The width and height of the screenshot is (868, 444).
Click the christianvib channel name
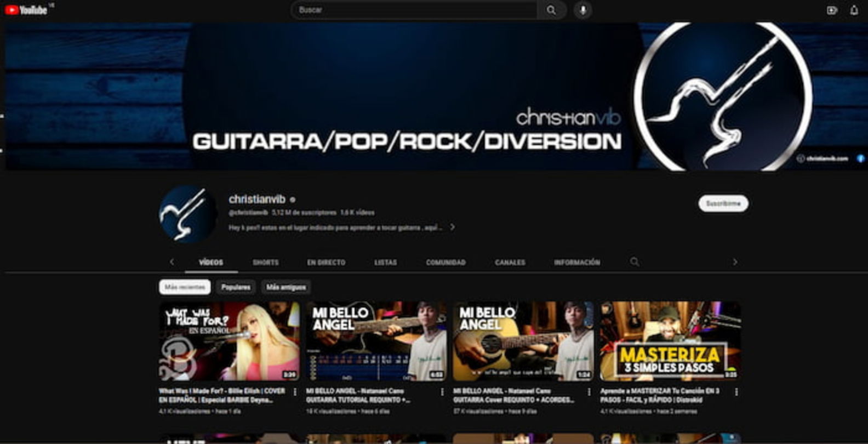click(257, 199)
